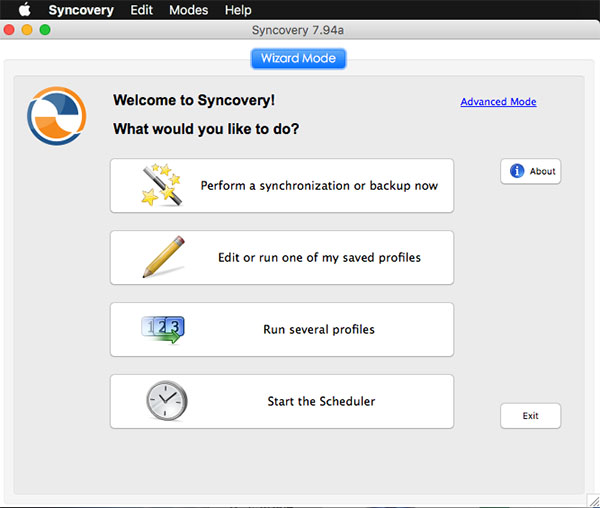This screenshot has height=508, width=600.
Task: Click the 123 run several profiles icon
Action: (x=163, y=329)
